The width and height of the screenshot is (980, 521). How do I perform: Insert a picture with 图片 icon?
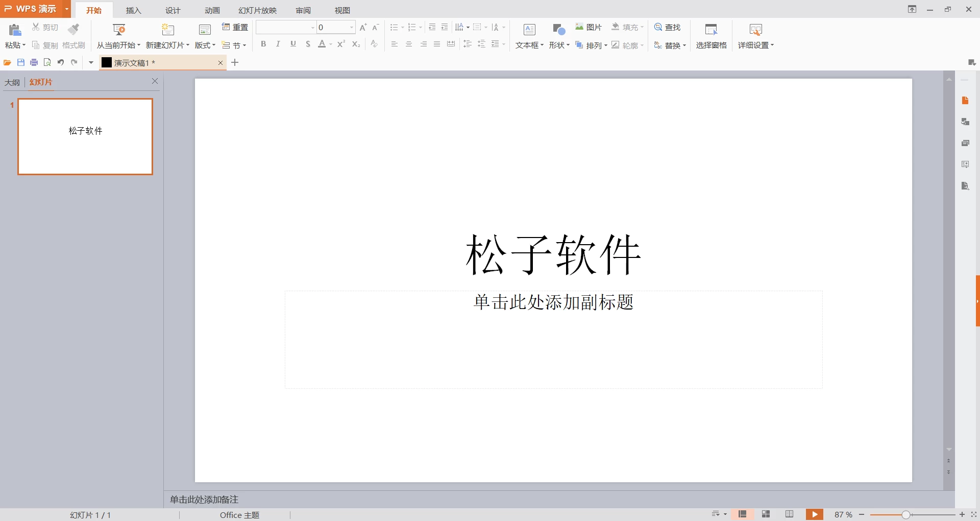(x=589, y=27)
